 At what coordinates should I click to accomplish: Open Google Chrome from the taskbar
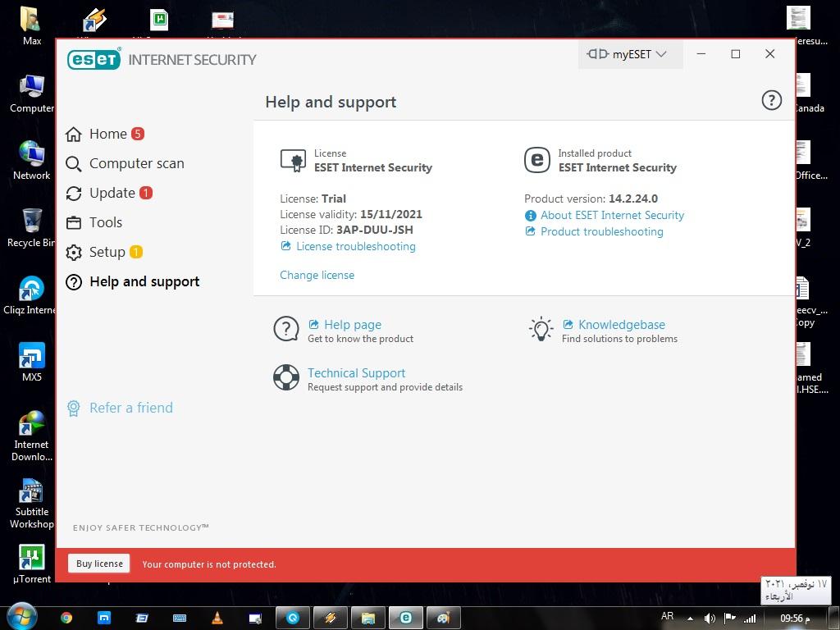pos(66,619)
